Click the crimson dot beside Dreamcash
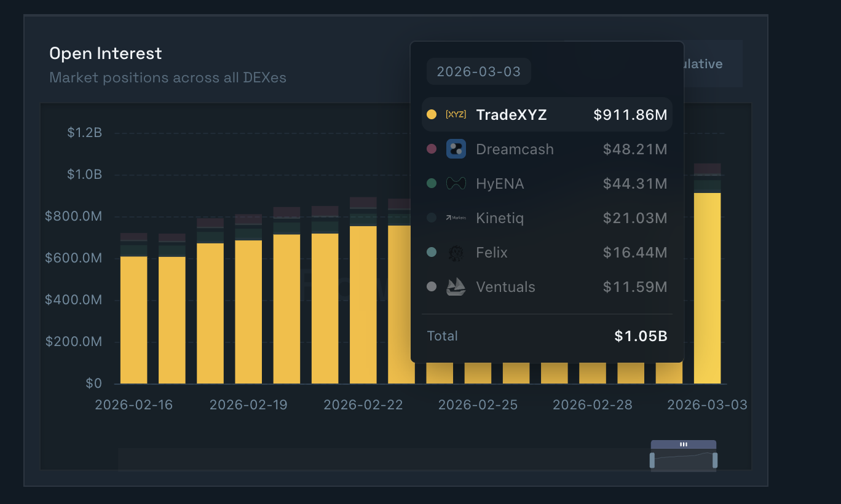The image size is (841, 504). (431, 149)
